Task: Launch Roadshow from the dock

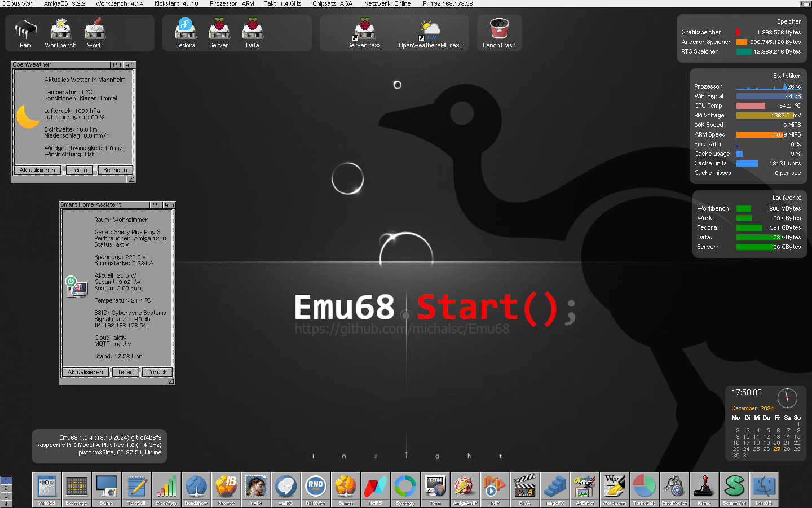Action: (x=196, y=489)
